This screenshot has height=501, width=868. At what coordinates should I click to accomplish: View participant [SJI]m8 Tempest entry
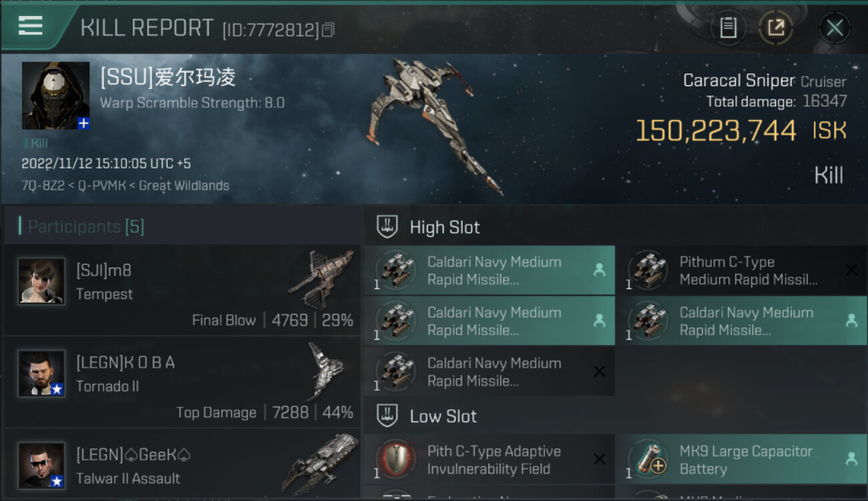[x=182, y=290]
